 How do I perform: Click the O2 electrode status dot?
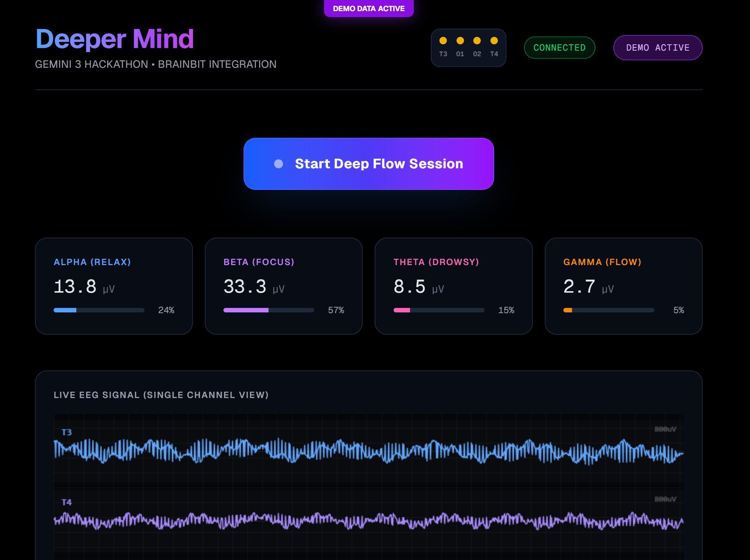click(x=477, y=41)
